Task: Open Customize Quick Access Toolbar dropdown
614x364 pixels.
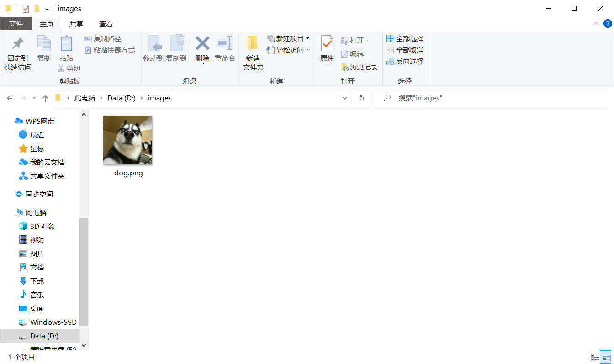Action: [x=47, y=9]
